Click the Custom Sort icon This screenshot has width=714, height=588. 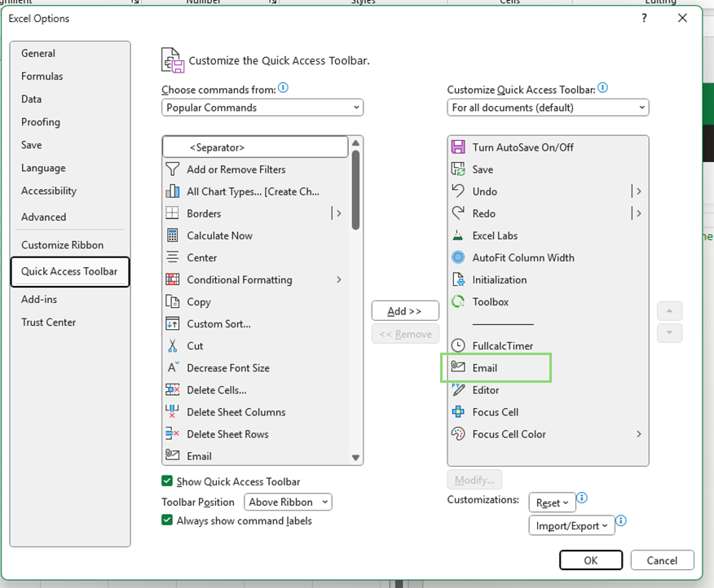click(172, 323)
